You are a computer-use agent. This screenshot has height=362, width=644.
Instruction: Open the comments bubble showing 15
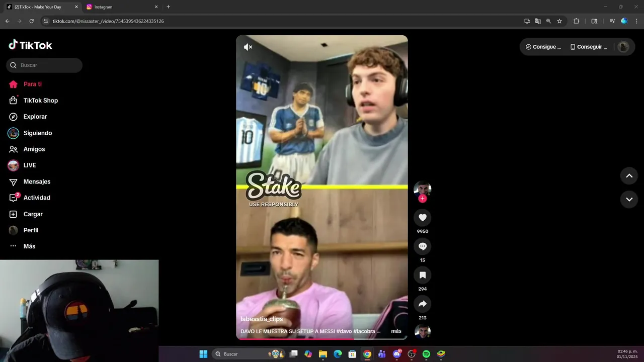coord(423,246)
